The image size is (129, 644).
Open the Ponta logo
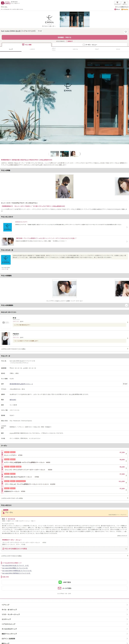[124, 9]
